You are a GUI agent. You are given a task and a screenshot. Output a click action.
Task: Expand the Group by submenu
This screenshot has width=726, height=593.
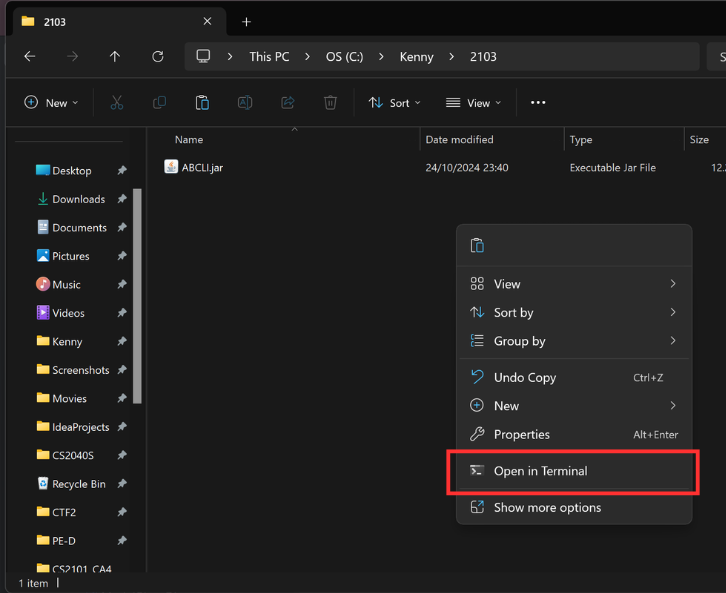(x=574, y=341)
